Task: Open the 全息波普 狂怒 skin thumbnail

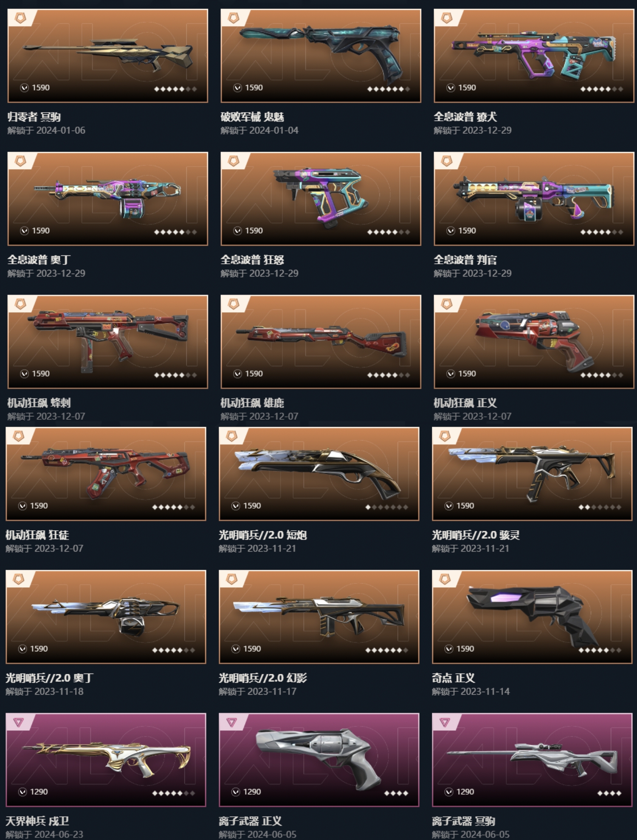Action: point(321,198)
